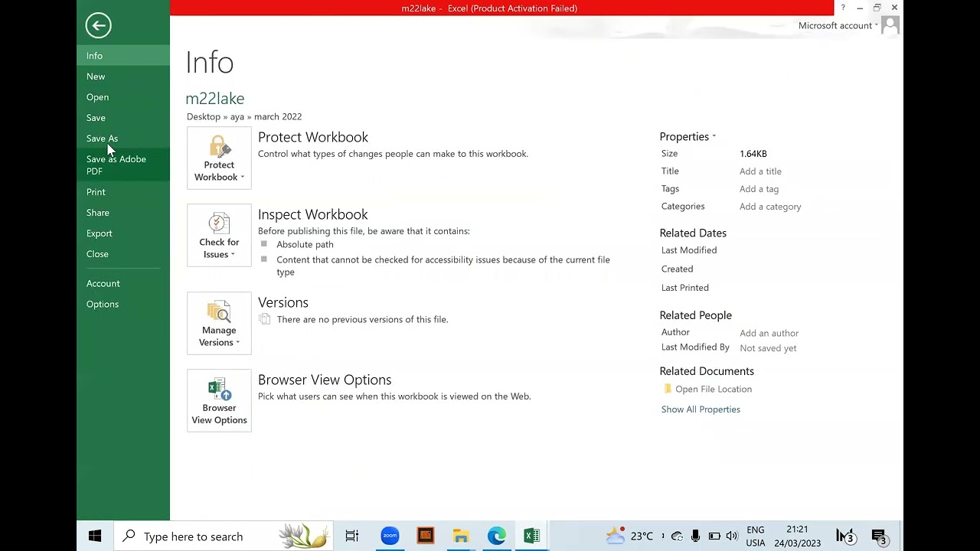Open the Export page

[x=123, y=233]
